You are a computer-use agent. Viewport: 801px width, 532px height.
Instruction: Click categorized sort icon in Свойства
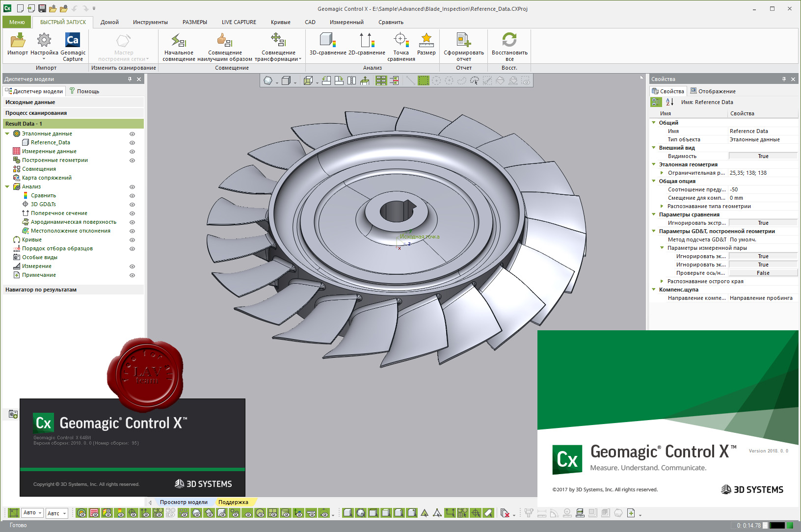[x=656, y=102]
